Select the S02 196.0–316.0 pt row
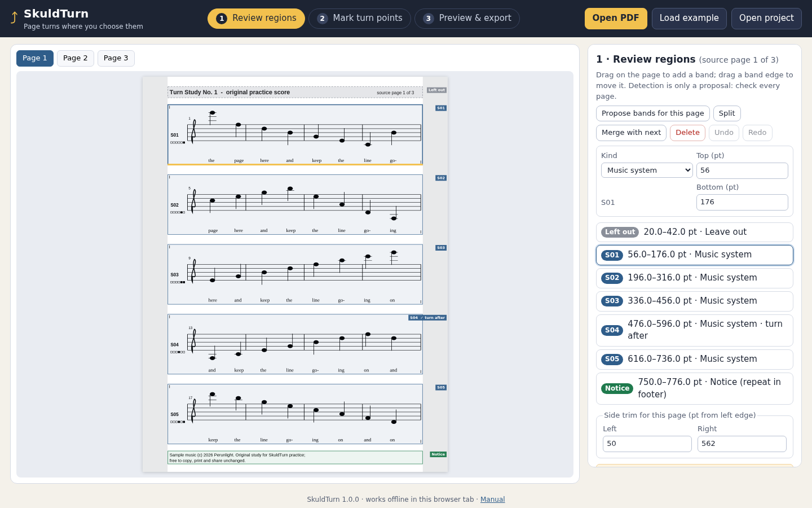 click(695, 278)
